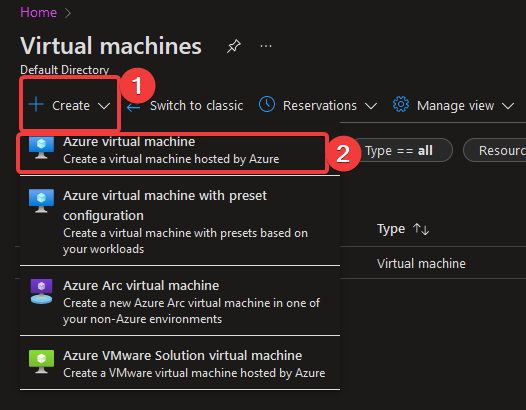This screenshot has width=526, height=410.
Task: Open the Manage view menu
Action: click(453, 105)
